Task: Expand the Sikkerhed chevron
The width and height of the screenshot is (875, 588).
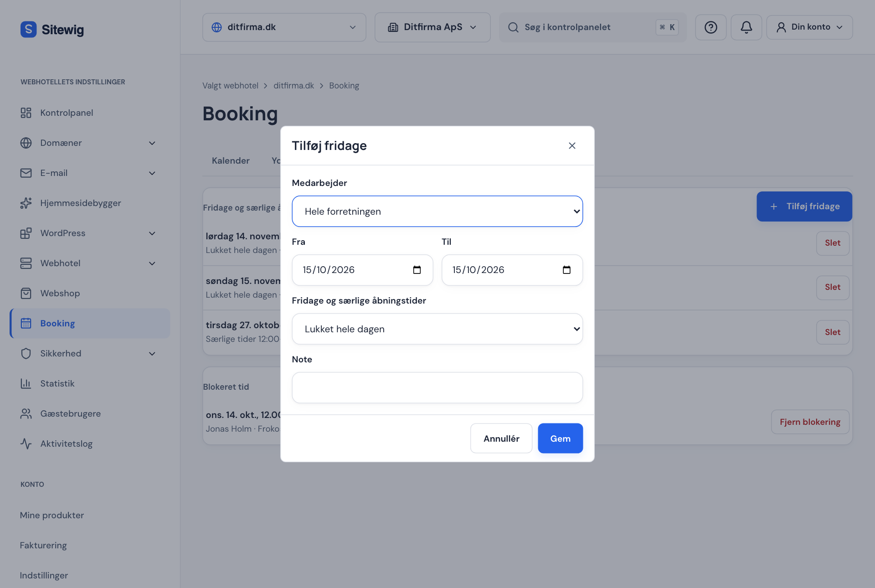Action: (x=152, y=354)
